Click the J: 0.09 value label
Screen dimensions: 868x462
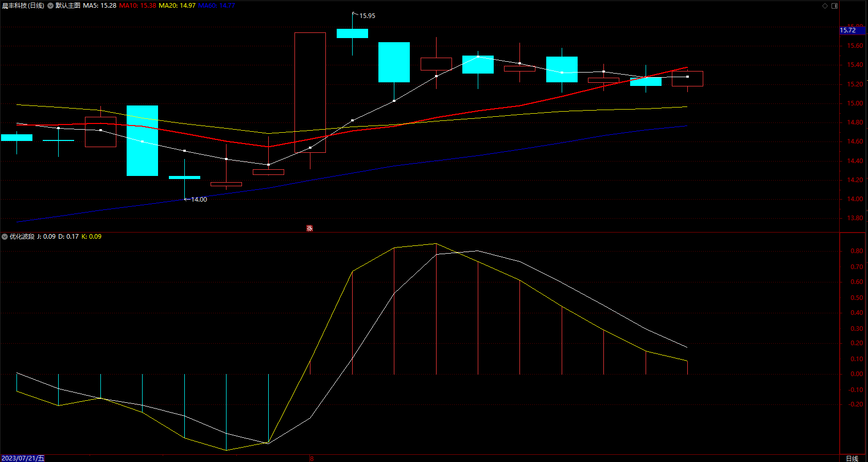point(46,237)
